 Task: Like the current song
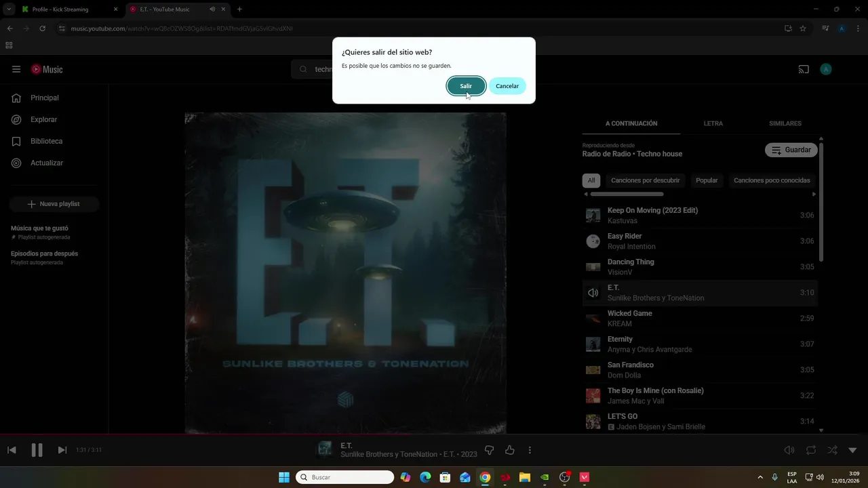pyautogui.click(x=510, y=450)
